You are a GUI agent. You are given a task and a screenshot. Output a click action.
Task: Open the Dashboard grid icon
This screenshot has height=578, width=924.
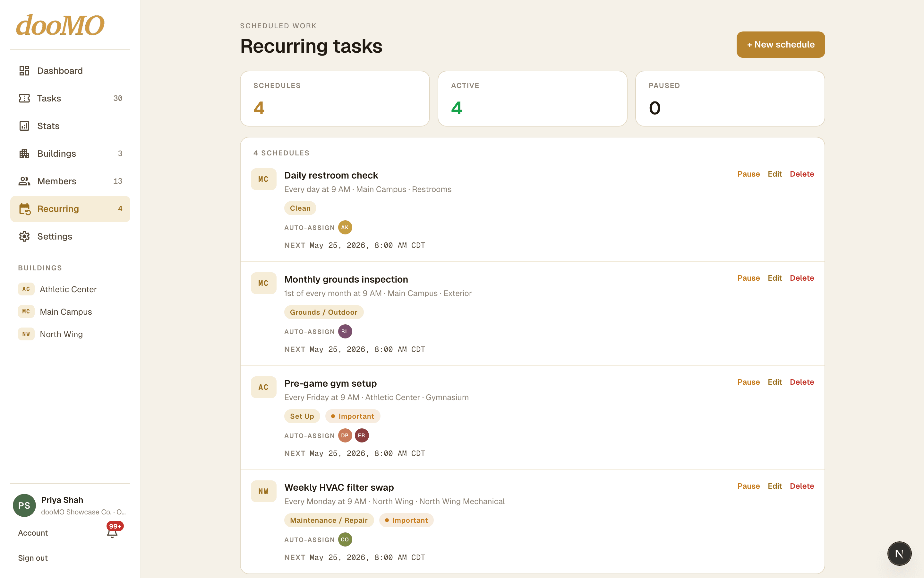24,71
